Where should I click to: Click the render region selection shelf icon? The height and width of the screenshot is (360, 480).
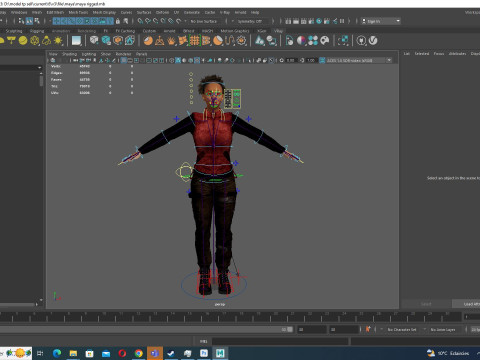coord(343,41)
